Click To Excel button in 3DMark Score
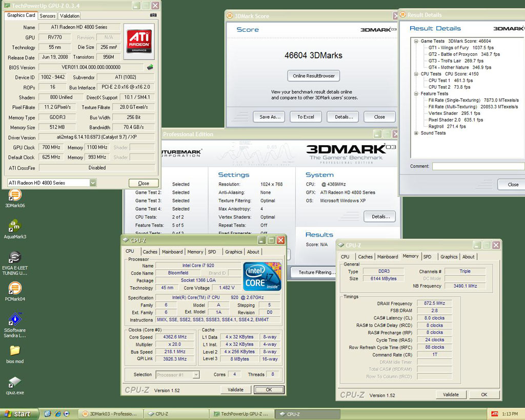The width and height of the screenshot is (525, 420). pos(306,117)
